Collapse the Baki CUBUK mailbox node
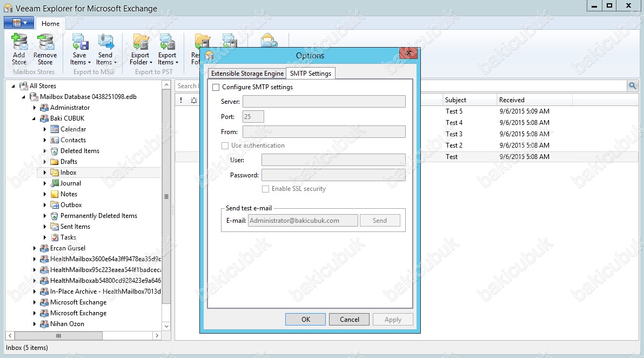Image resolution: width=644 pixels, height=358 pixels. pyautogui.click(x=34, y=118)
